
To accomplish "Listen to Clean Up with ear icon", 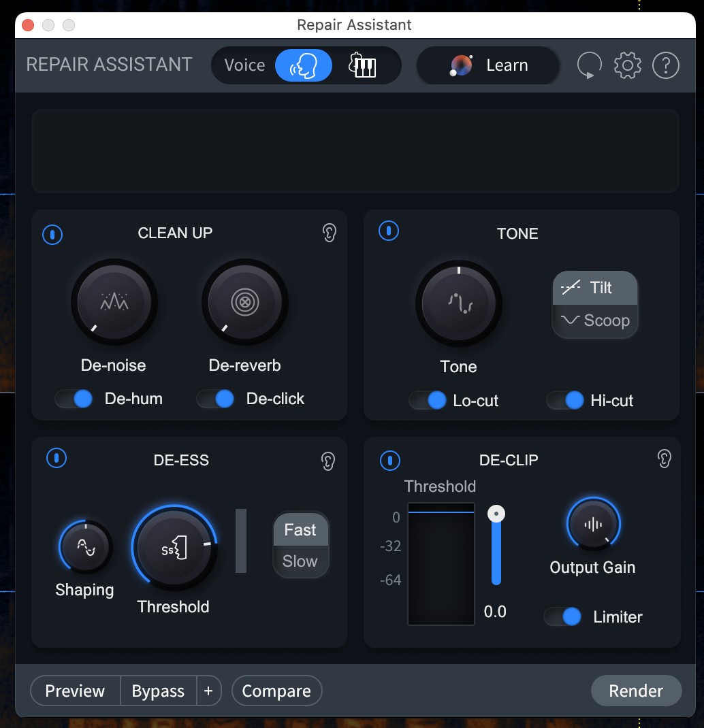I will coord(329,233).
